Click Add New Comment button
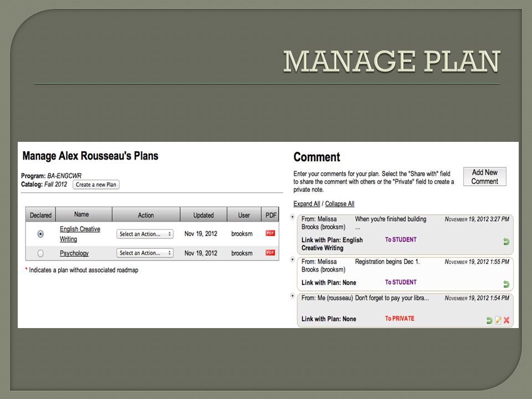 (484, 176)
